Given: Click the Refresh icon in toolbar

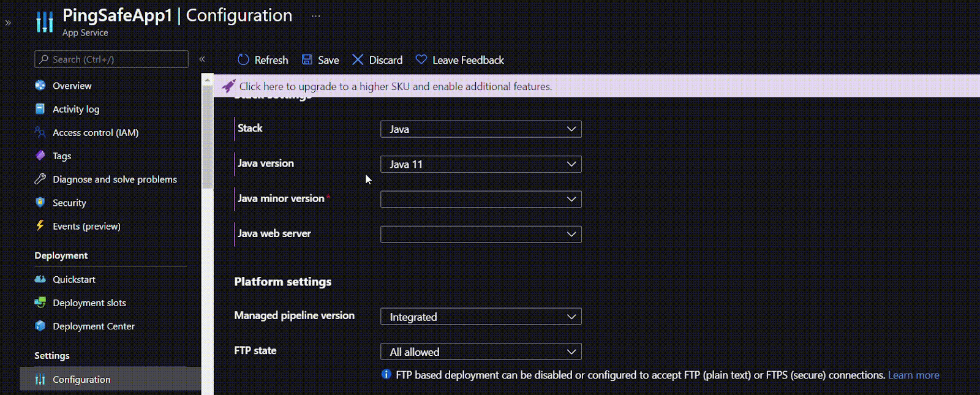Looking at the screenshot, I should click(x=243, y=60).
